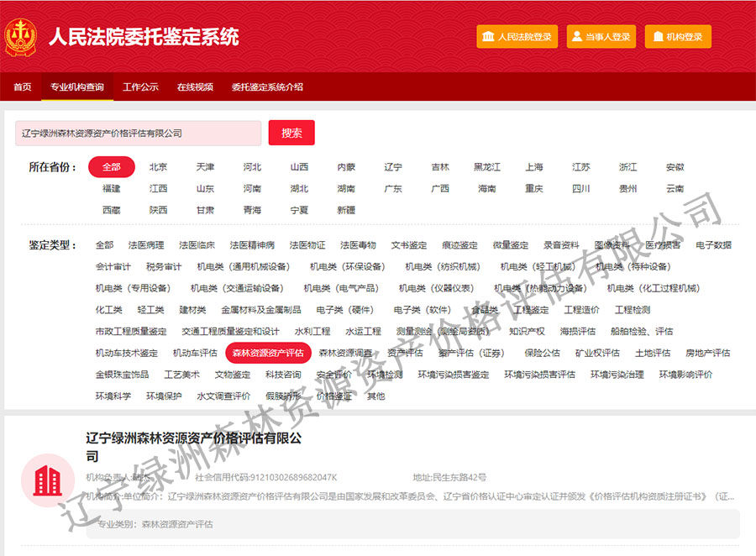Pick 土地评估 appraisal type
Viewport: 756px width, 556px height.
click(x=653, y=353)
